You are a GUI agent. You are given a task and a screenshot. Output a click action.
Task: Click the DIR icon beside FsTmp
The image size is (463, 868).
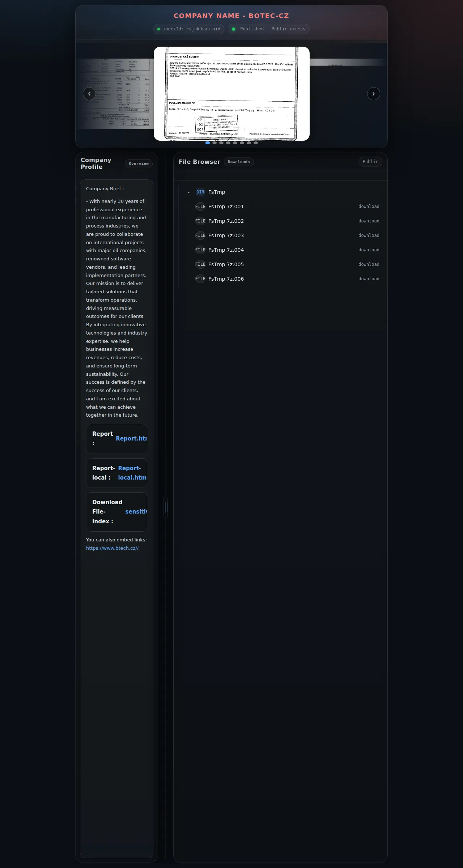point(200,192)
